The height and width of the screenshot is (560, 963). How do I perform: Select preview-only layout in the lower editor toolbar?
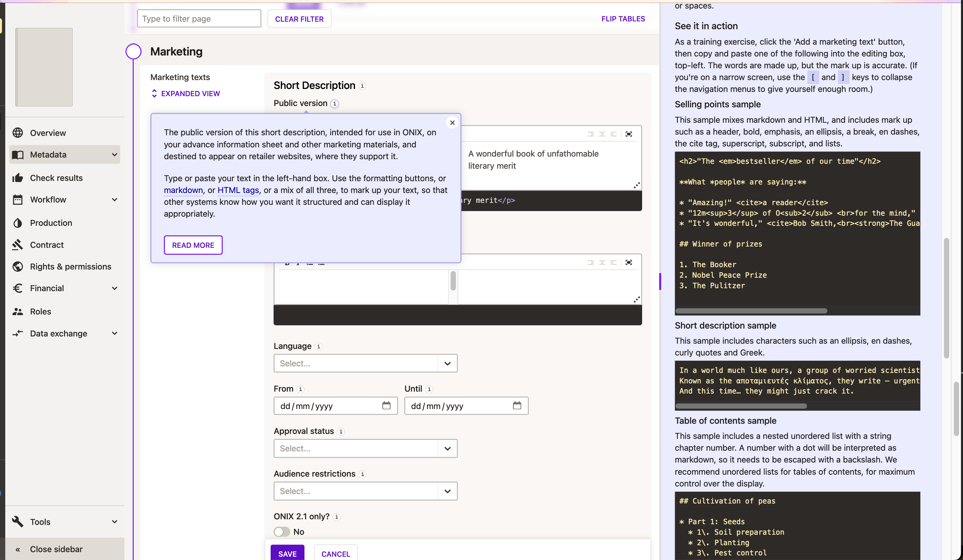[x=613, y=262]
